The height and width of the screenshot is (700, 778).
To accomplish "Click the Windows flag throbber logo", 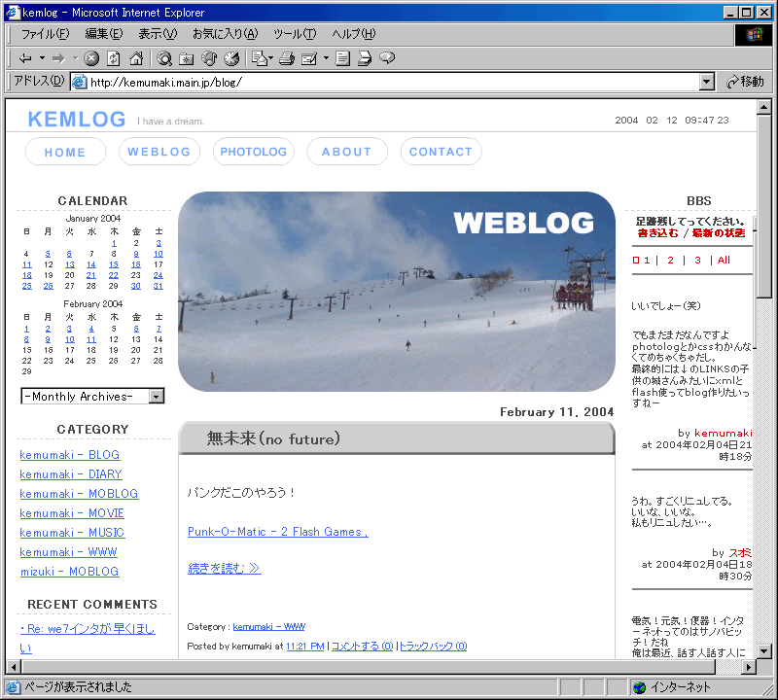I will coord(753,34).
